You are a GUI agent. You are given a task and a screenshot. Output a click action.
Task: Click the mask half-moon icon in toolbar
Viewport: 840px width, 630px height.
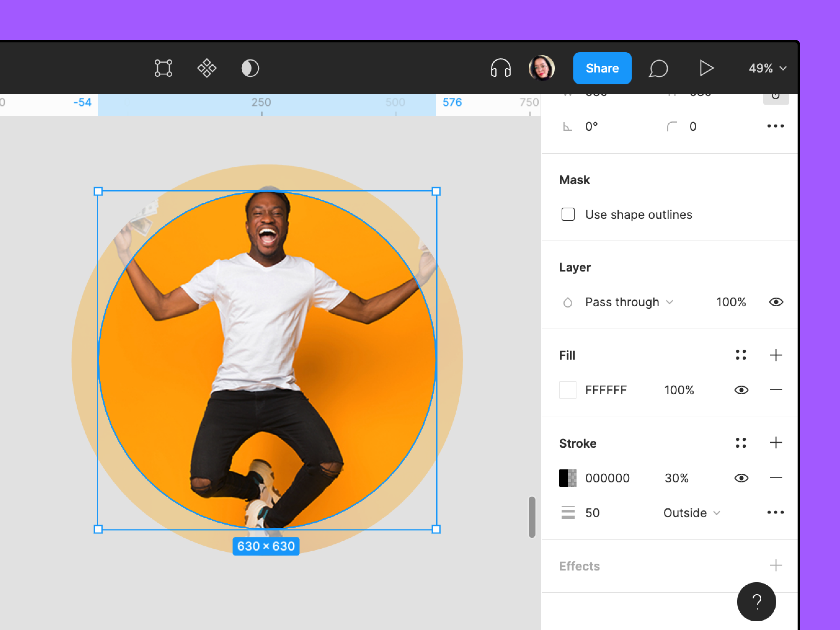(250, 68)
